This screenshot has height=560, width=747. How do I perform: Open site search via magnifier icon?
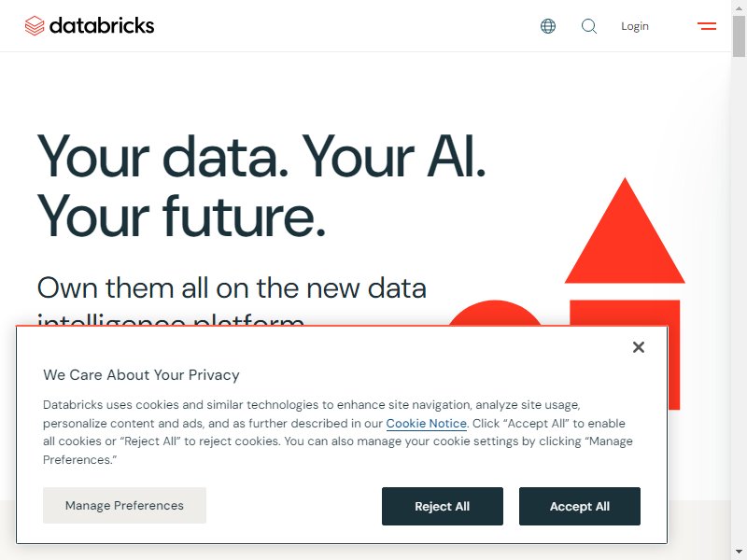589,26
